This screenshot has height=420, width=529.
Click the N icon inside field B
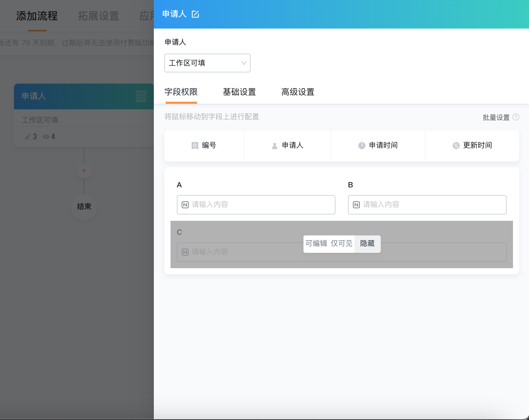point(356,205)
